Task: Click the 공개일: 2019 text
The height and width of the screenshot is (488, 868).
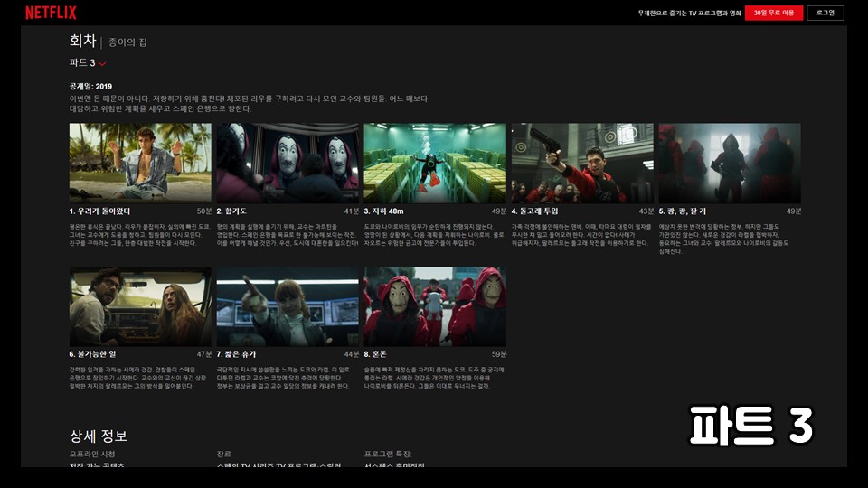Action: point(90,87)
